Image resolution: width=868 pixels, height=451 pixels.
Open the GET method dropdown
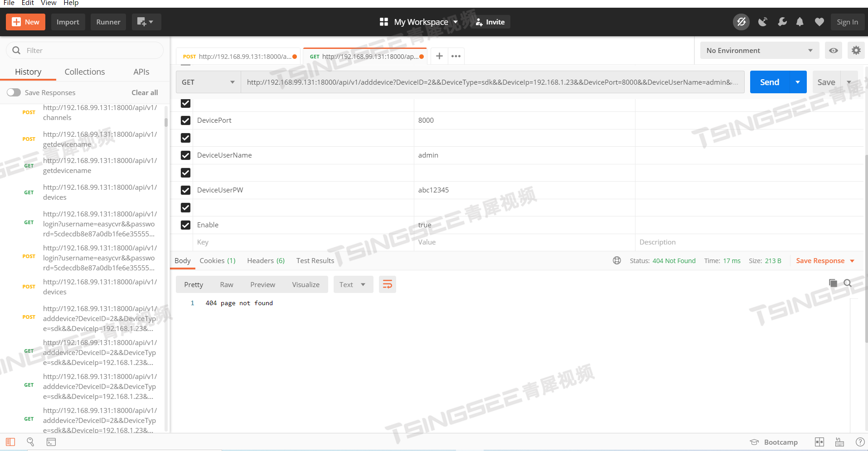coord(208,82)
